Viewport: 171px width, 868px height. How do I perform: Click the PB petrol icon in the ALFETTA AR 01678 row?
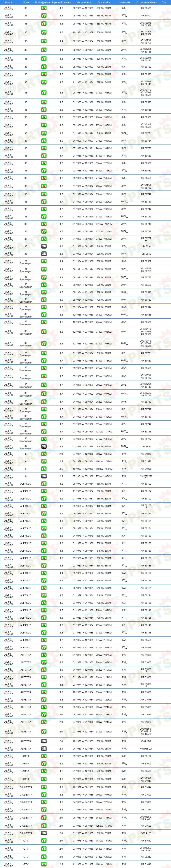(44, 700)
